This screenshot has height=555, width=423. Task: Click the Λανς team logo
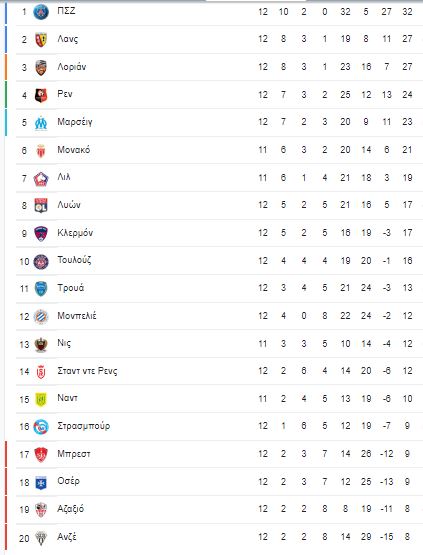[41, 40]
